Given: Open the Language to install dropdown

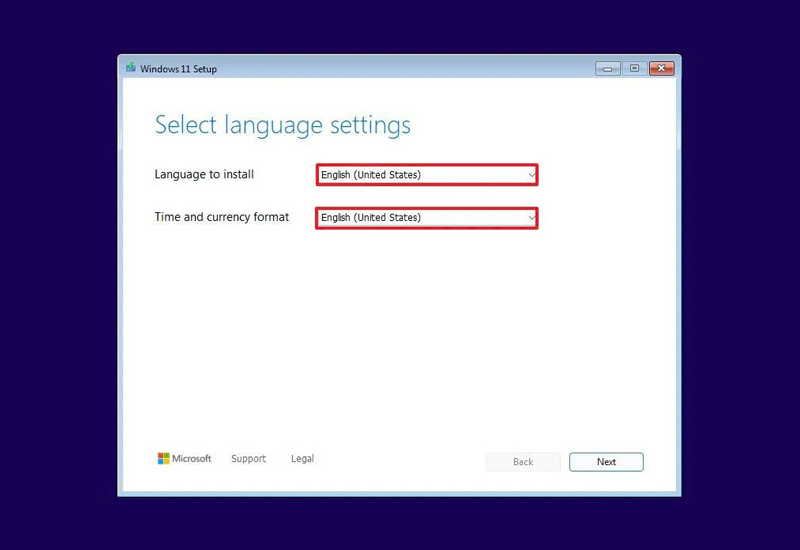Looking at the screenshot, I should tap(427, 175).
